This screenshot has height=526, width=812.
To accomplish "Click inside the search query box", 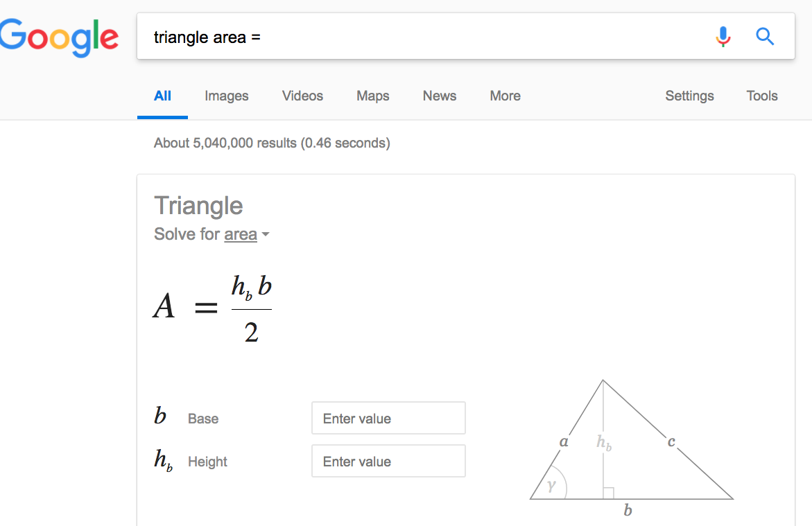I will pyautogui.click(x=347, y=37).
